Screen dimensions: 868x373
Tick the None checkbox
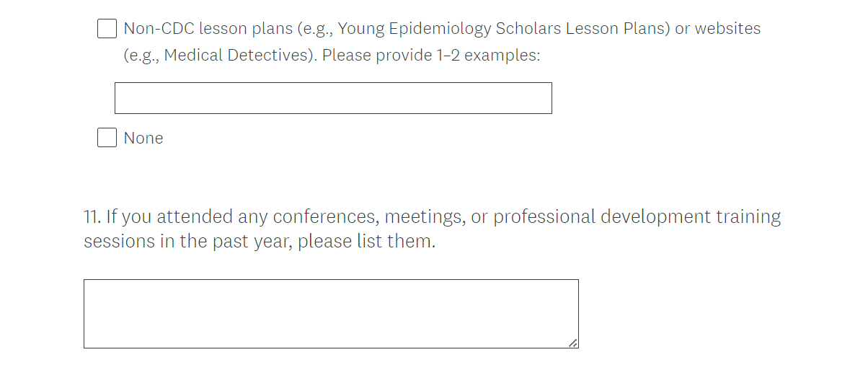tap(107, 138)
